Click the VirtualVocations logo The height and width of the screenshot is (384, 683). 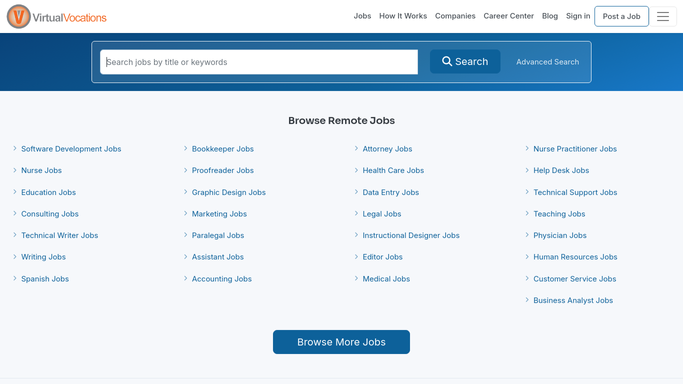[x=57, y=17]
